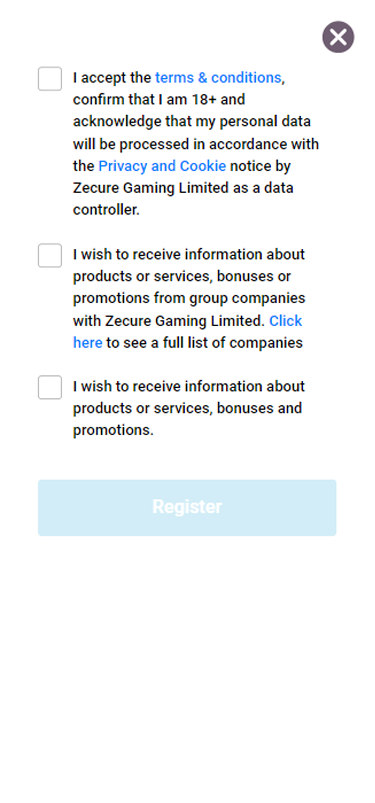
Task: Click 'notice by' text after Privacy link
Action: coord(260,166)
